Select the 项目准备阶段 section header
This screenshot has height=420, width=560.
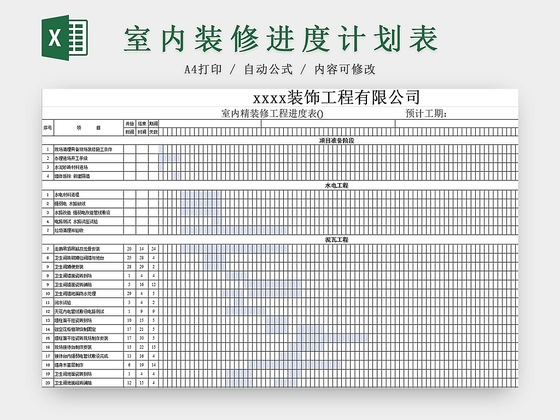click(336, 140)
